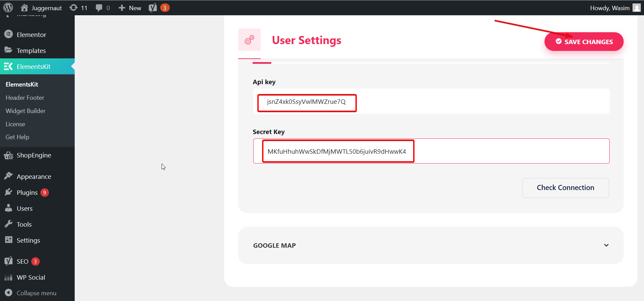Open Yoast SEO admin bar icon
644x301 pixels.
click(153, 8)
